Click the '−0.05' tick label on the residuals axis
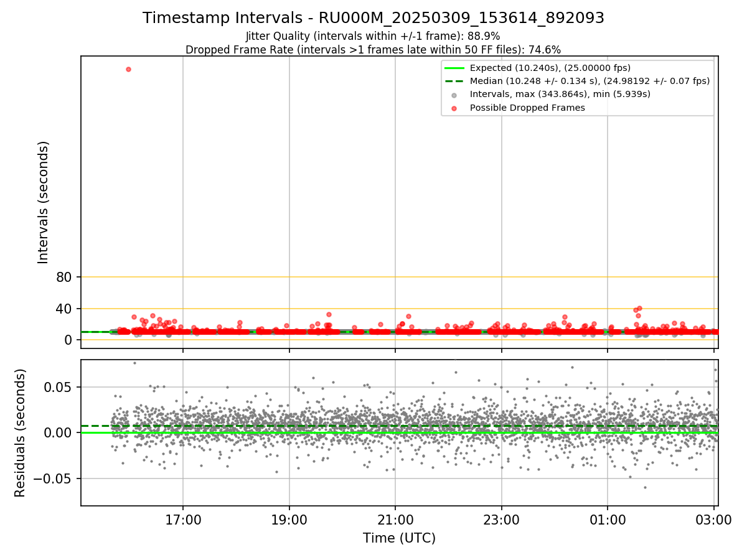747x560 pixels. pos(53,479)
